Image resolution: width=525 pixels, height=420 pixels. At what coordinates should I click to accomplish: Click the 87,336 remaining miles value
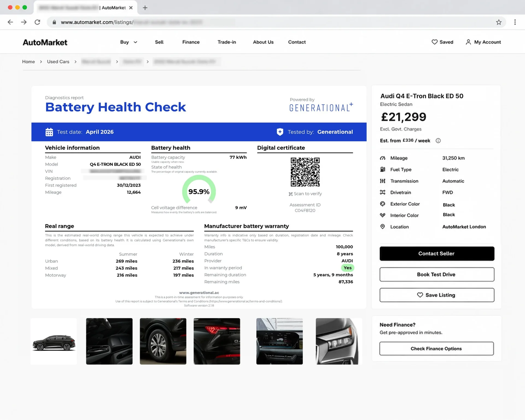click(346, 282)
